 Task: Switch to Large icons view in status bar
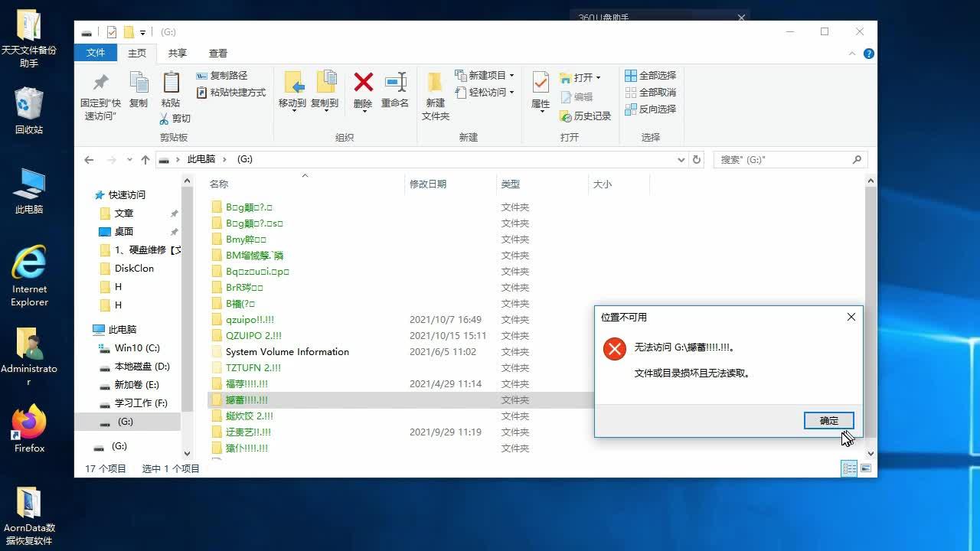866,468
